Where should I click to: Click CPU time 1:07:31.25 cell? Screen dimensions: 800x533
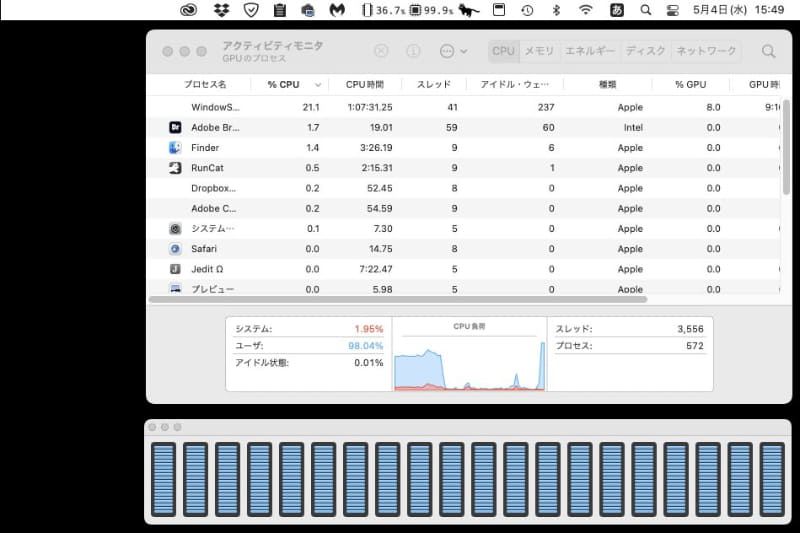point(370,107)
